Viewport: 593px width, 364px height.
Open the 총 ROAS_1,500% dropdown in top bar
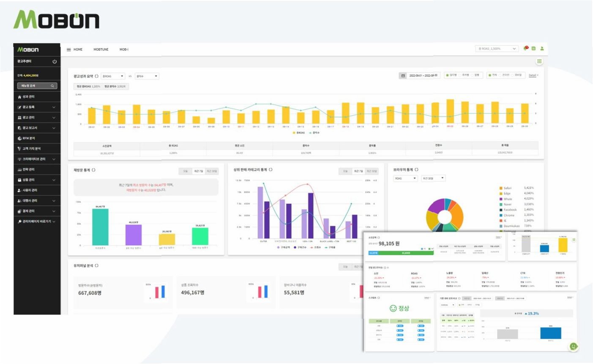497,49
